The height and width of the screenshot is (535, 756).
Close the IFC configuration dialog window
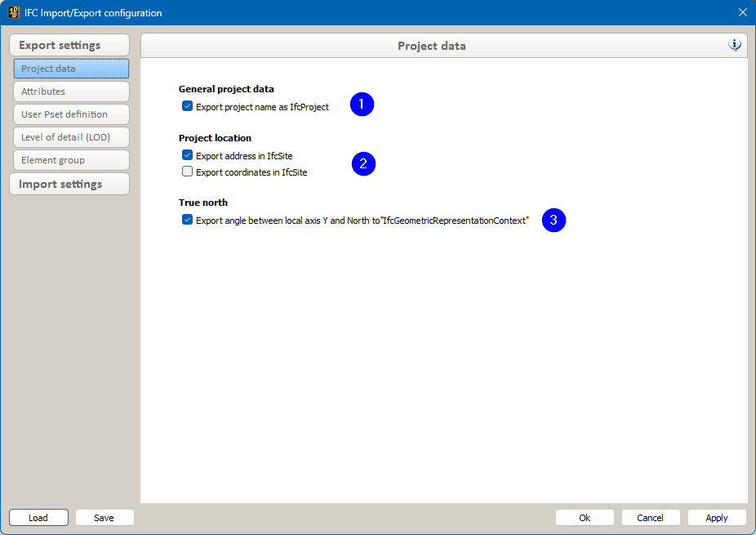742,12
